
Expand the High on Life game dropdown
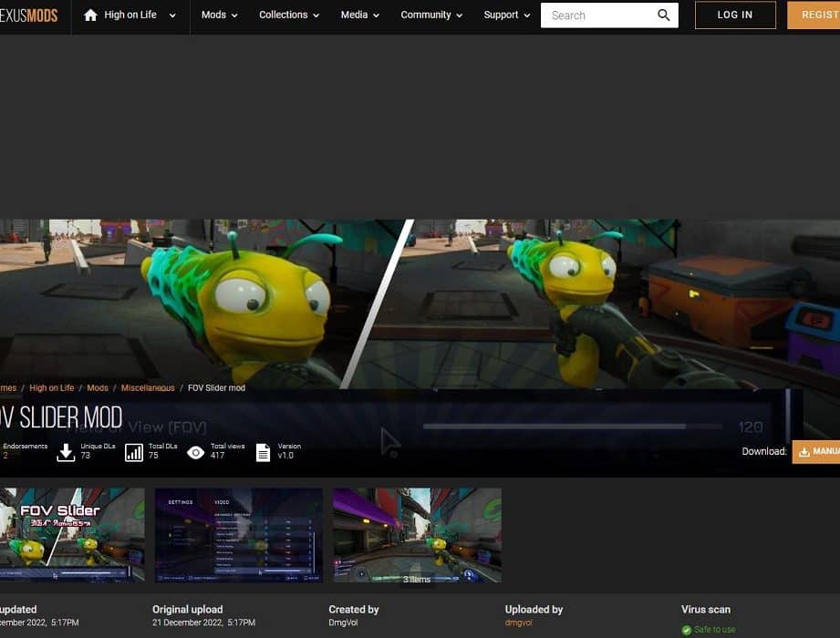click(172, 15)
